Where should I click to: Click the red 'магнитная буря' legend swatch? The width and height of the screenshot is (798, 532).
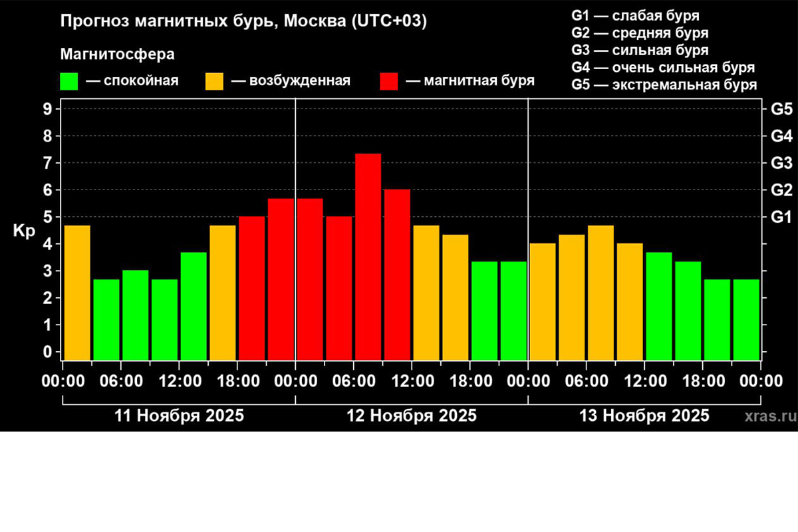tap(388, 80)
